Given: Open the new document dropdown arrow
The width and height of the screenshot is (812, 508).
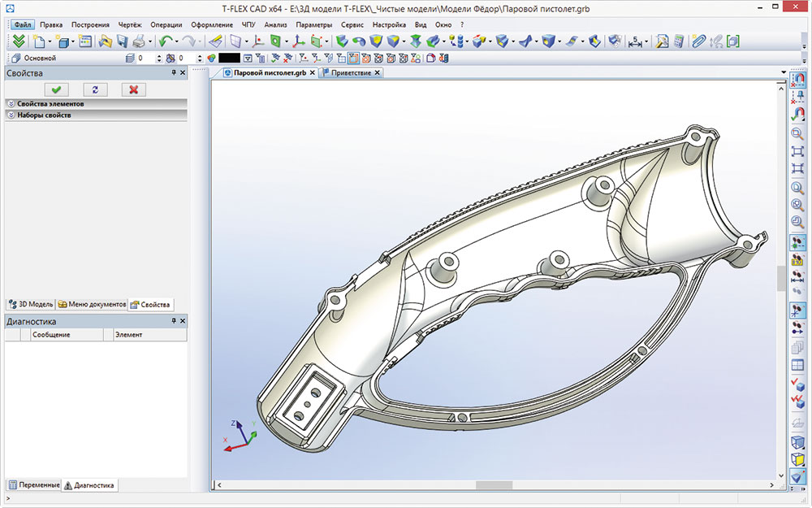Looking at the screenshot, I should click(50, 41).
